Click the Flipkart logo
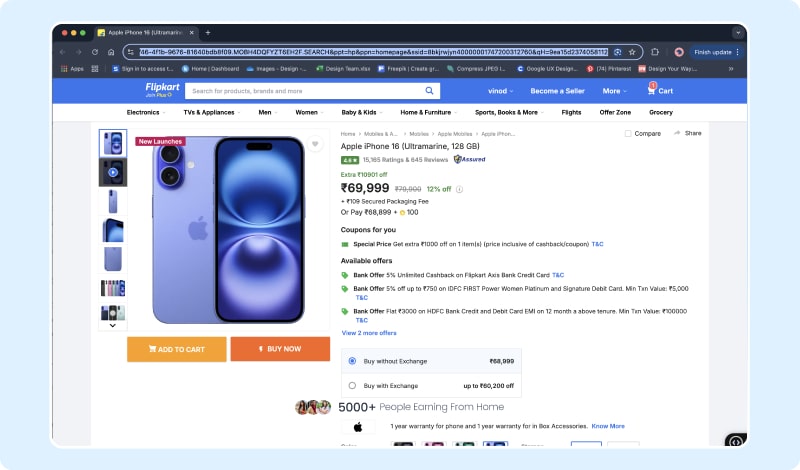 tap(162, 90)
